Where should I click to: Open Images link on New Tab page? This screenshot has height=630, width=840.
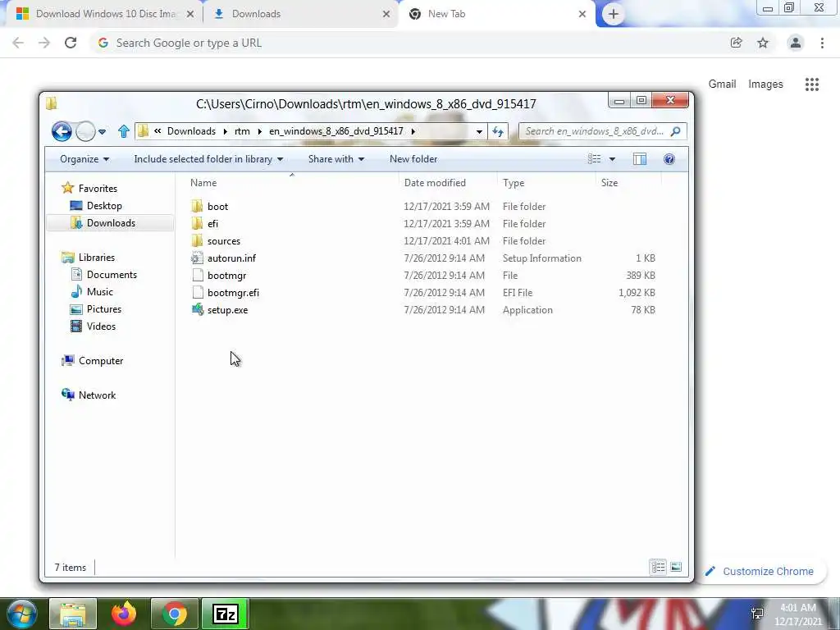765,84
